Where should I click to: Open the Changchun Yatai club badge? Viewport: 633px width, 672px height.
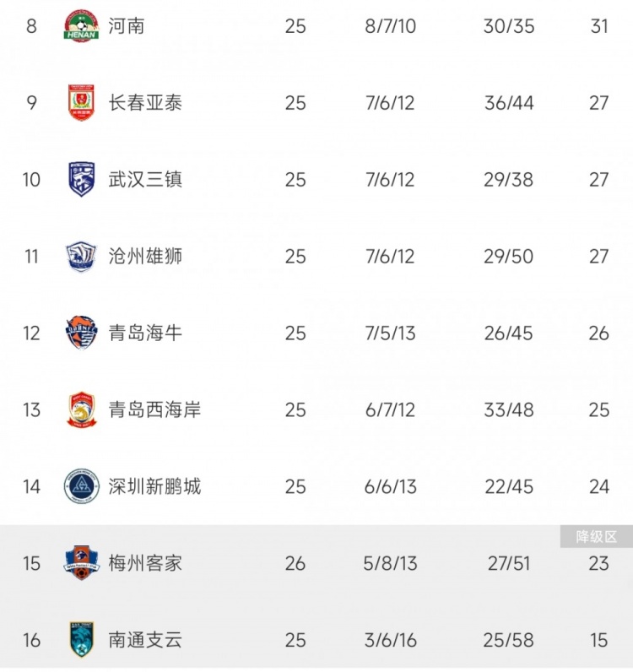tap(82, 103)
